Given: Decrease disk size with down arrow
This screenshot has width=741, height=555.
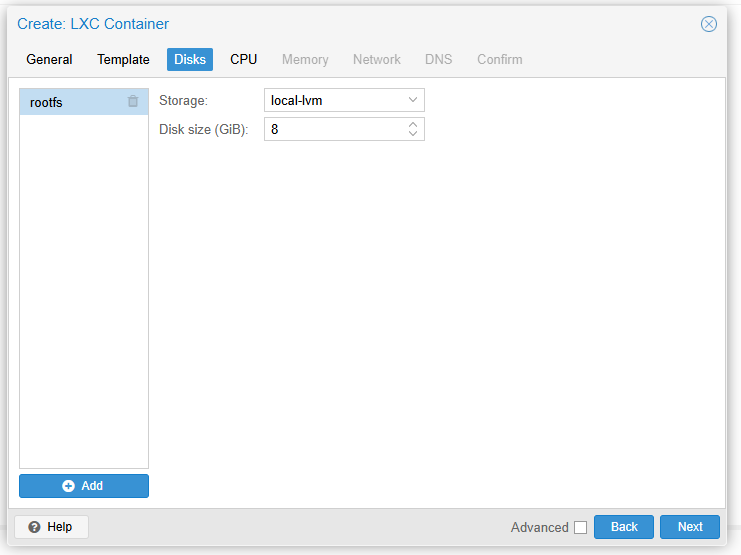Looking at the screenshot, I should [413, 133].
